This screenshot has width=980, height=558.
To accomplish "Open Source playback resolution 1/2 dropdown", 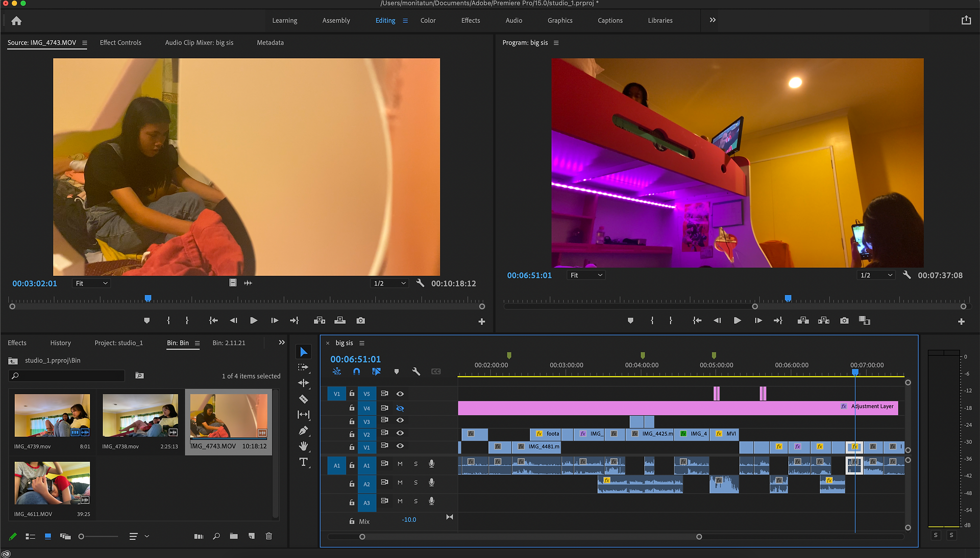I will (390, 283).
